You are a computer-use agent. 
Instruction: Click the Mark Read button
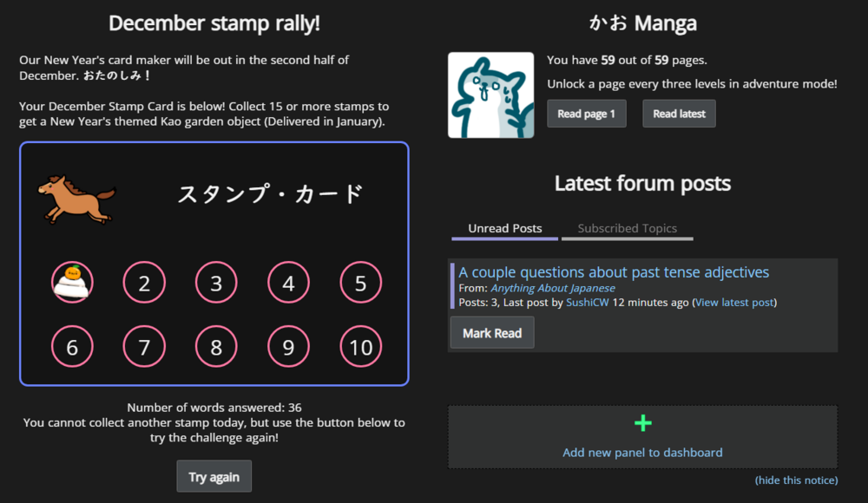point(491,332)
